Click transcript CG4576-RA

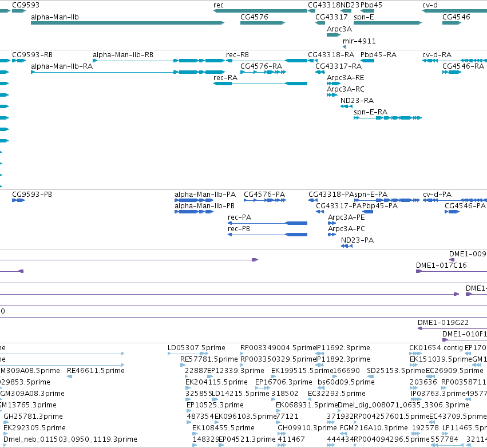coord(261,66)
